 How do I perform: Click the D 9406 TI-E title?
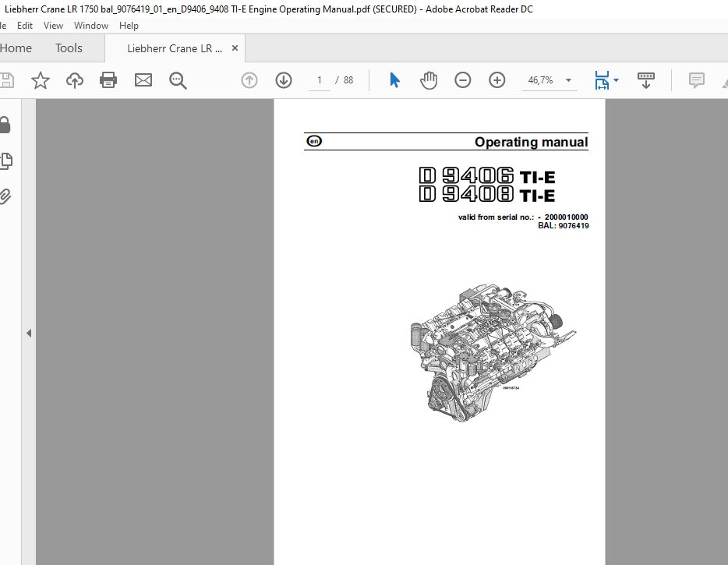click(486, 176)
